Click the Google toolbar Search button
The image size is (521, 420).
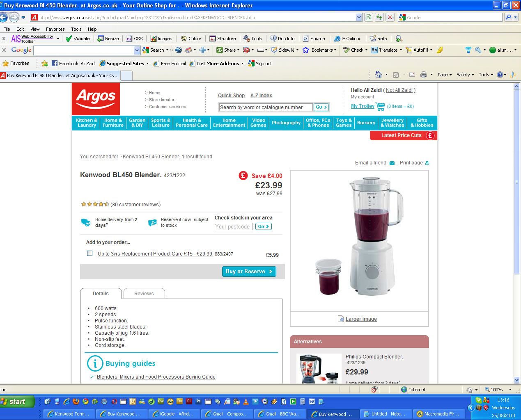[154, 50]
